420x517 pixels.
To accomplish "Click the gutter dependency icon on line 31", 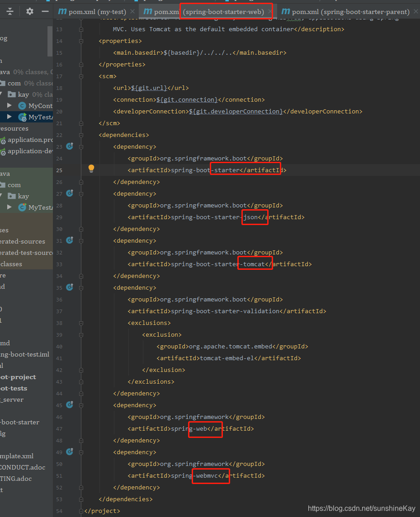I will (70, 240).
